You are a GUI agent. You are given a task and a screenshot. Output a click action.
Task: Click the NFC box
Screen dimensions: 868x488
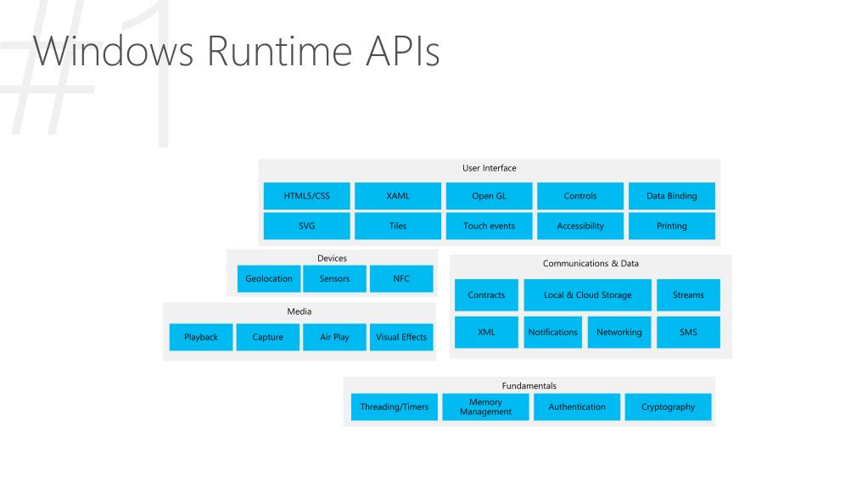pos(401,278)
